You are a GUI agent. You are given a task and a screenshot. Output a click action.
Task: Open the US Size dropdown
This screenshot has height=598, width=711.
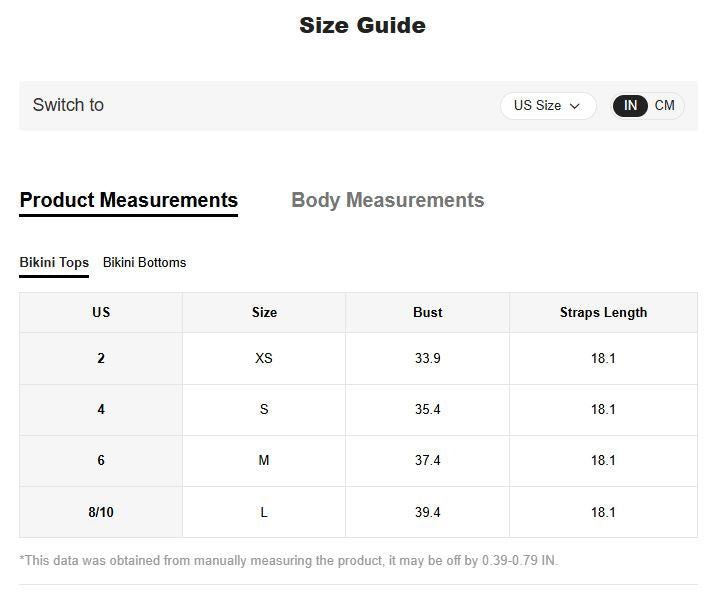tap(548, 106)
